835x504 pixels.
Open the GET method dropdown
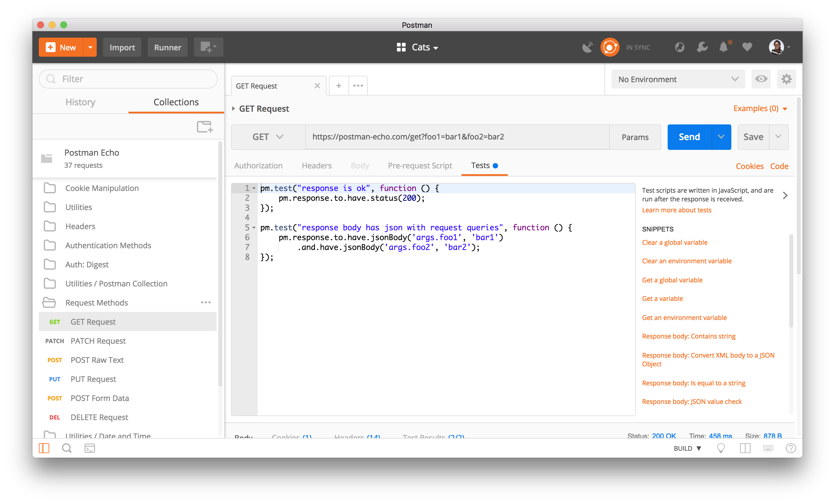268,137
